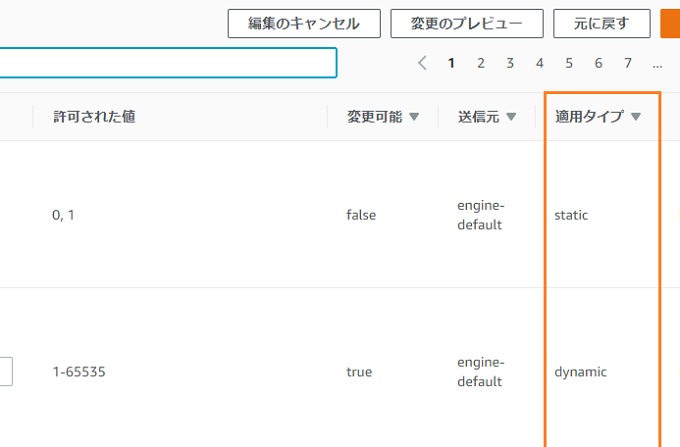Click the orange button at top right

click(670, 23)
